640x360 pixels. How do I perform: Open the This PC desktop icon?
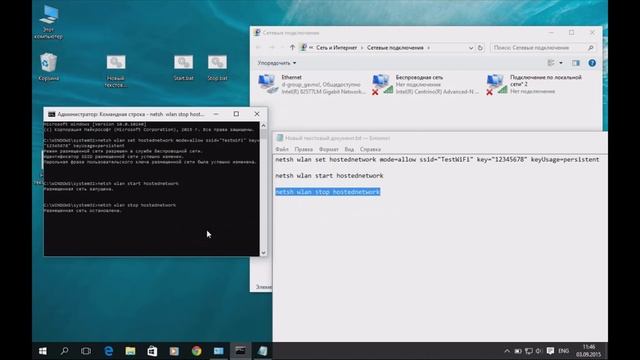tap(49, 21)
